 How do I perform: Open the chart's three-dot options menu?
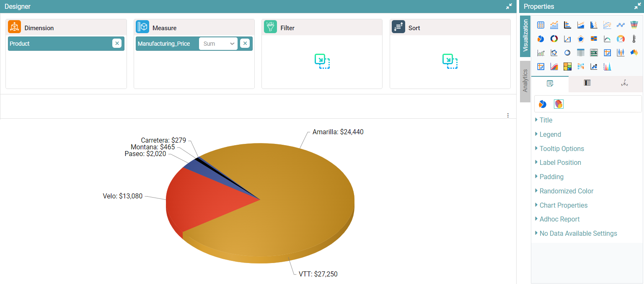[508, 115]
